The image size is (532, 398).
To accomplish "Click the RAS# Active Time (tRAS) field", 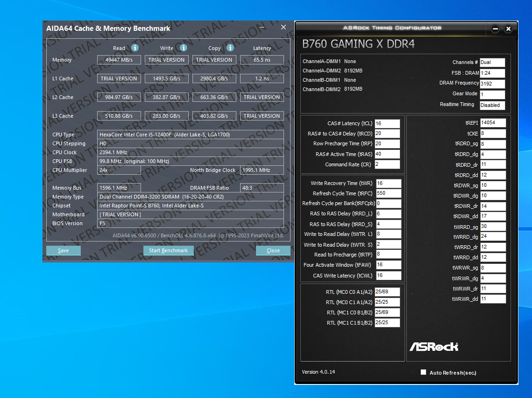I will point(387,154).
